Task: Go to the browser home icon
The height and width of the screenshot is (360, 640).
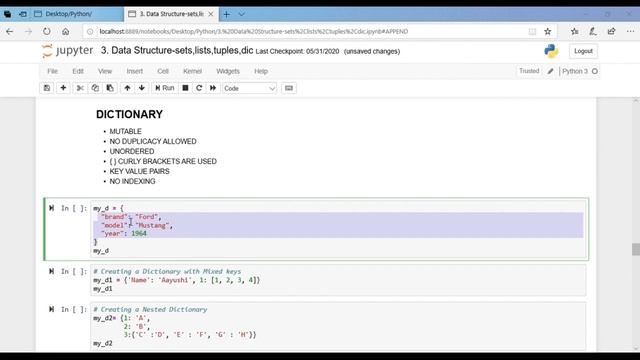Action: (65, 31)
